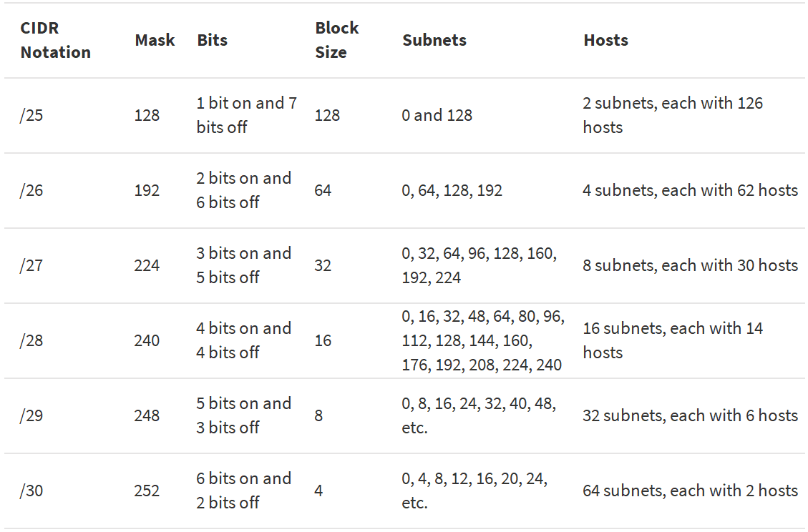Viewport: 808px width, 532px height.
Task: Click "64 subnets, each with 2 hosts" text
Action: (x=690, y=491)
